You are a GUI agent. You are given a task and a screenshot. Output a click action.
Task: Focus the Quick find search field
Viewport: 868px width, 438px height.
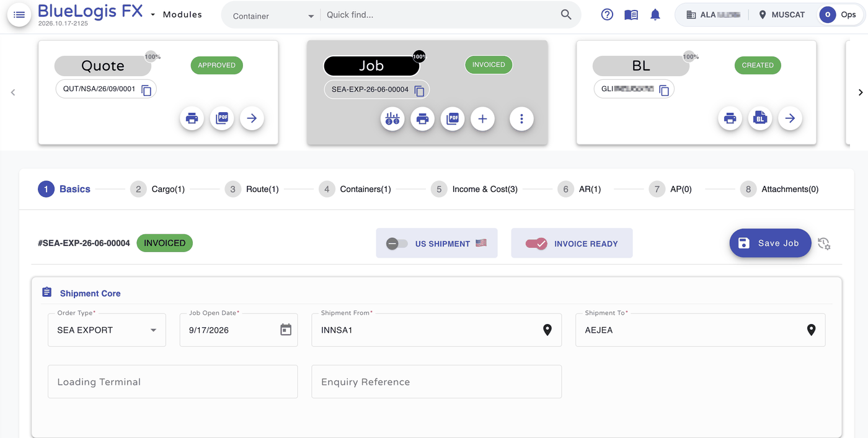tap(440, 15)
